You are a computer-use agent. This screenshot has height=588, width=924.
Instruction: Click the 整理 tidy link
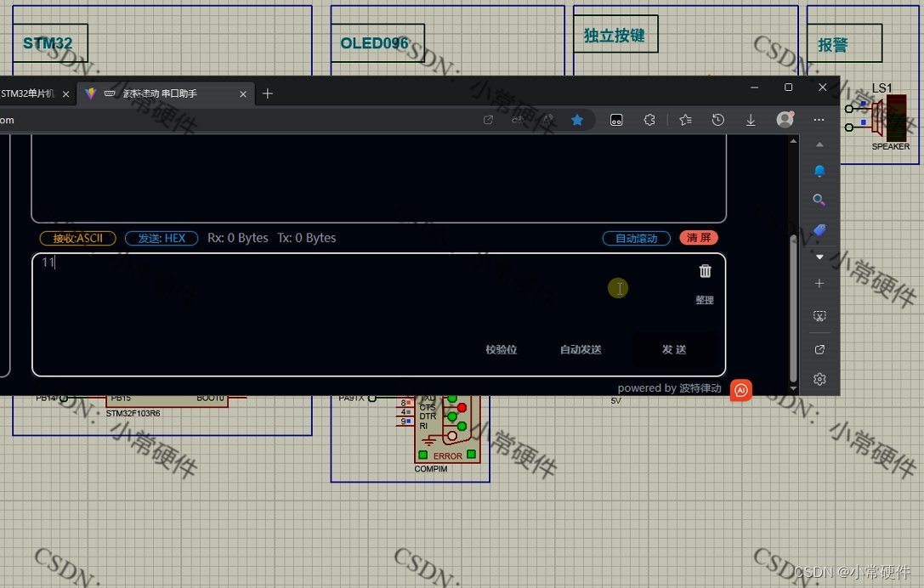click(x=704, y=300)
